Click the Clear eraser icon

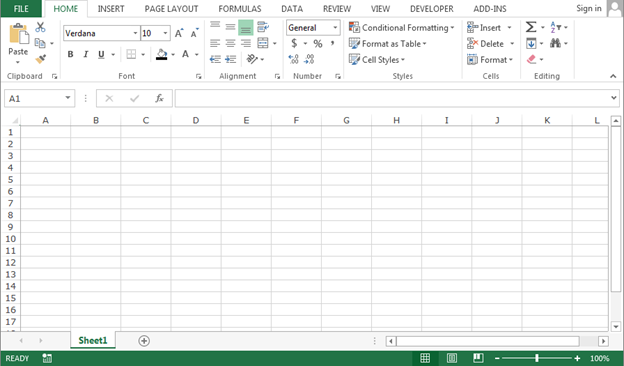[531, 59]
